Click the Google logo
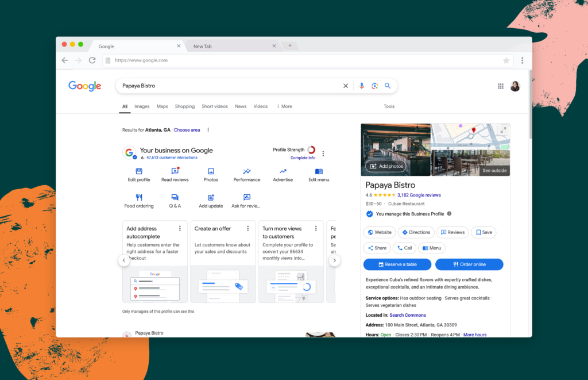Image resolution: width=588 pixels, height=380 pixels. pos(85,86)
